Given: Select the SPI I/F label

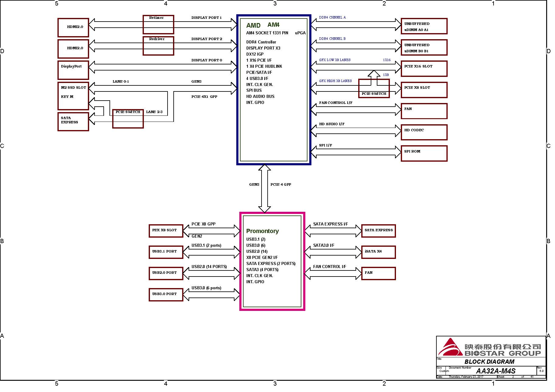Looking at the screenshot, I should coord(325,145).
